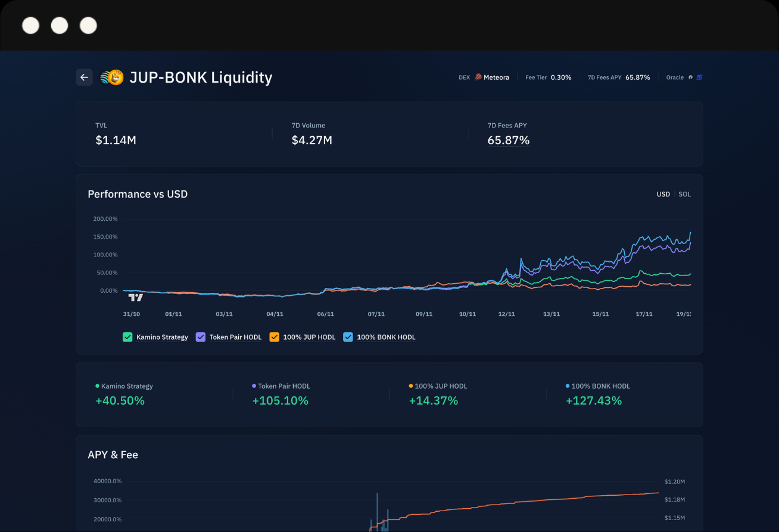Viewport: 779px width, 532px height.
Task: Click the 100% BONK HODL legend label
Action: click(x=386, y=337)
